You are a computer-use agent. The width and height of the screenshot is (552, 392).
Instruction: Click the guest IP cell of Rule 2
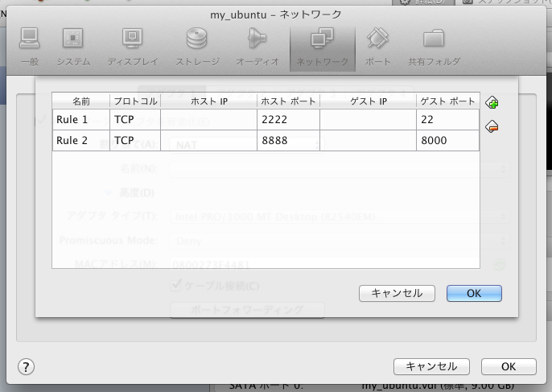(x=368, y=141)
